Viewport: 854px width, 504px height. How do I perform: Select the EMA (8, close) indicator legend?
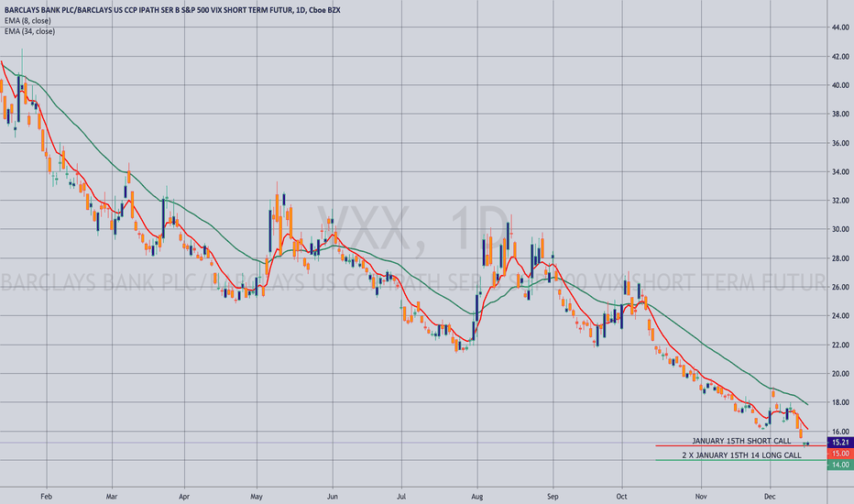click(x=27, y=21)
